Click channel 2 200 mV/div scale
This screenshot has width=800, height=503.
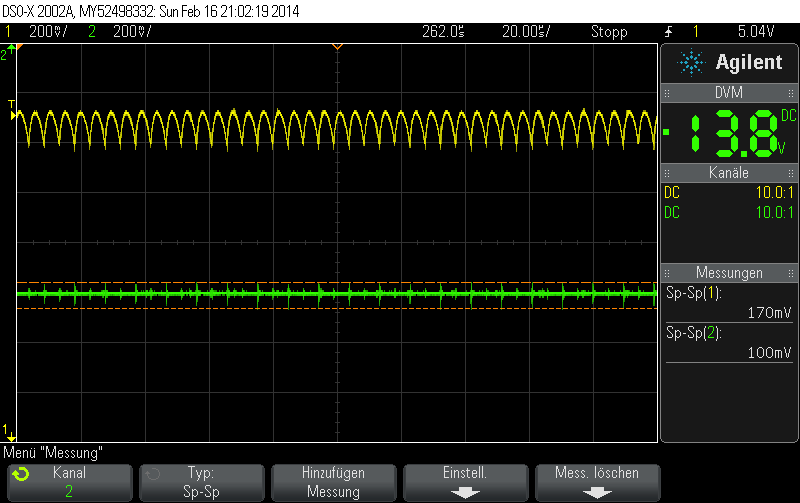click(x=132, y=32)
